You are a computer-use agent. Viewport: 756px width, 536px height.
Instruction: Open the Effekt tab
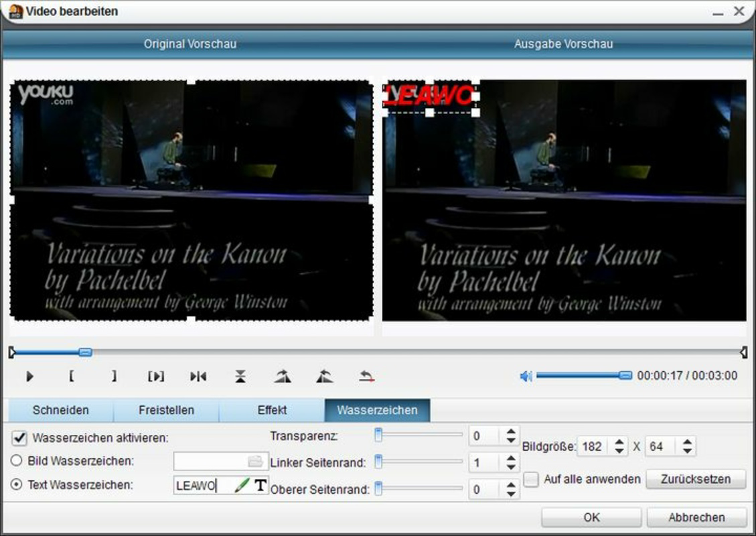point(272,410)
